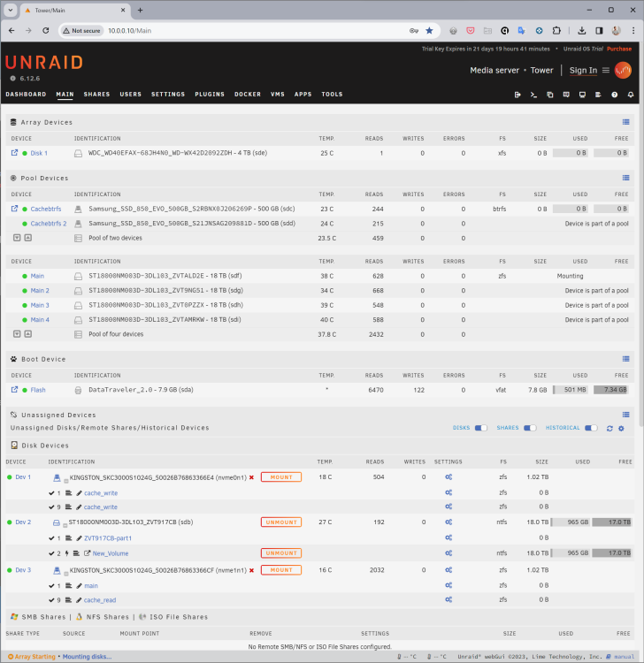
Task: Open the manual link in footer
Action: (x=621, y=657)
